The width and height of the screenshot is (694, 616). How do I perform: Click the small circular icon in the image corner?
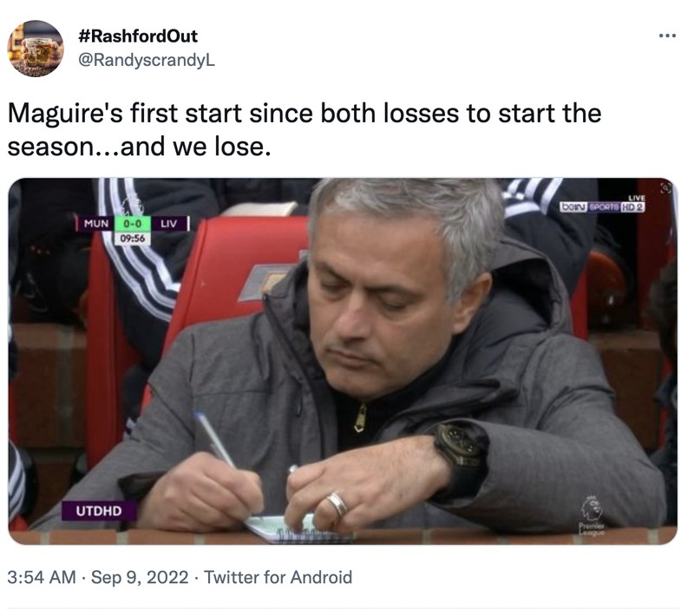[x=666, y=187]
